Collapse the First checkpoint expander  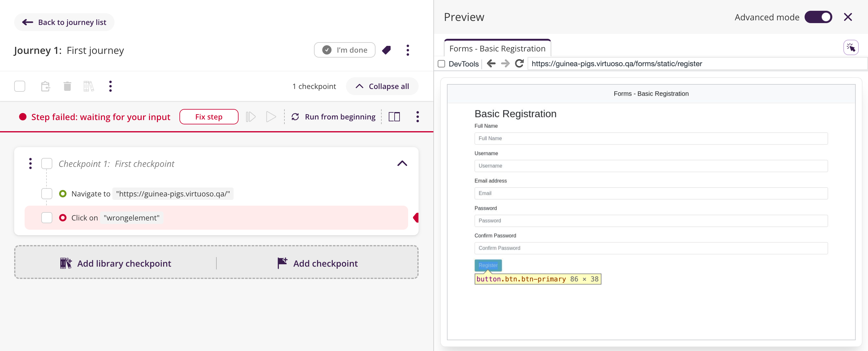pos(402,163)
